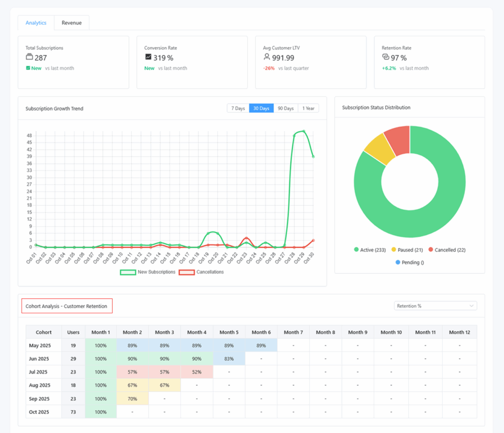Toggle New Subscriptions legend in growth chart

click(148, 272)
